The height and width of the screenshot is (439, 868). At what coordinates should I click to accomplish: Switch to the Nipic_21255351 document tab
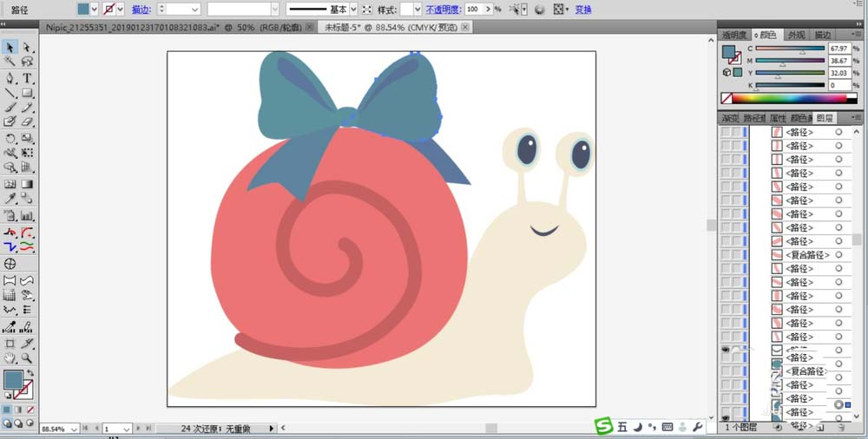[130, 28]
